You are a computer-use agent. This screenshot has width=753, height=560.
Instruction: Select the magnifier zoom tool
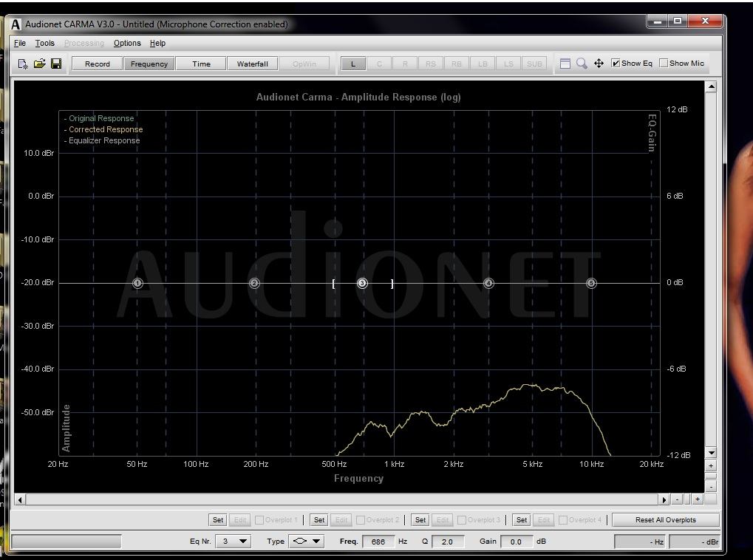coord(582,64)
